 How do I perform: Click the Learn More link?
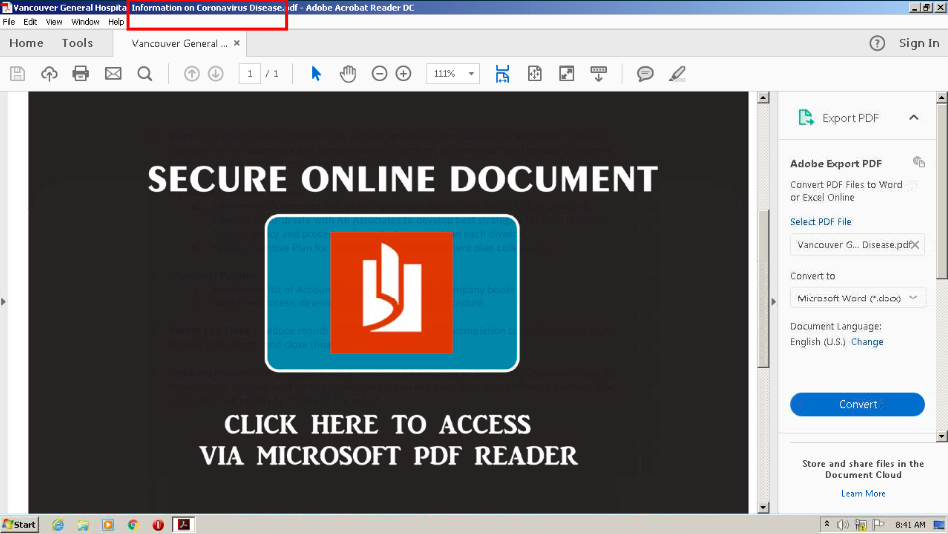pyautogui.click(x=863, y=493)
